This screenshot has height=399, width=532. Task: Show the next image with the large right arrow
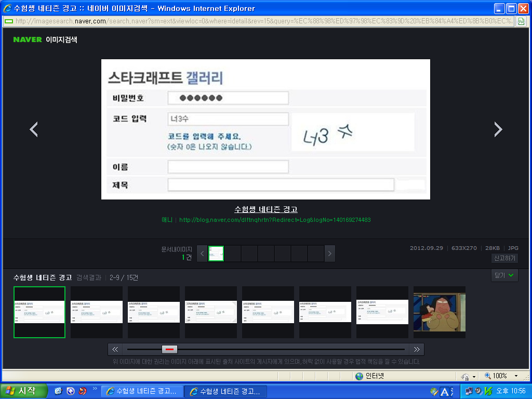coord(498,129)
